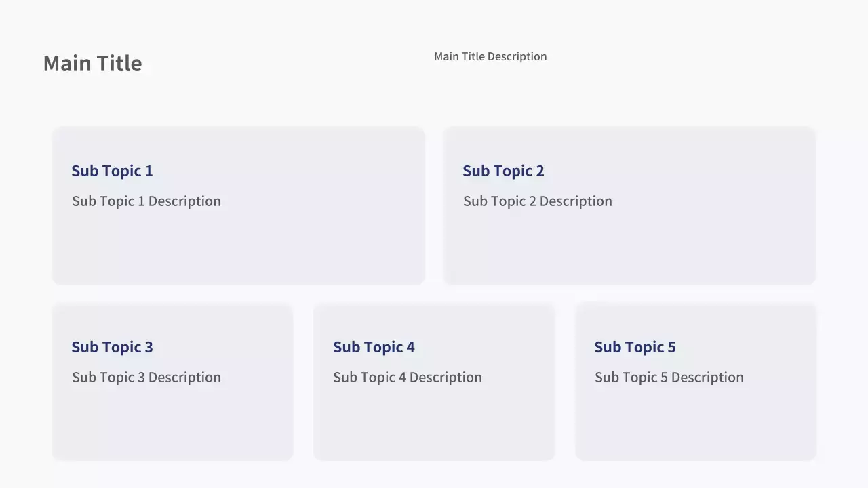Select the Sub Topic 5 heading
The height and width of the screenshot is (488, 868).
tap(635, 347)
